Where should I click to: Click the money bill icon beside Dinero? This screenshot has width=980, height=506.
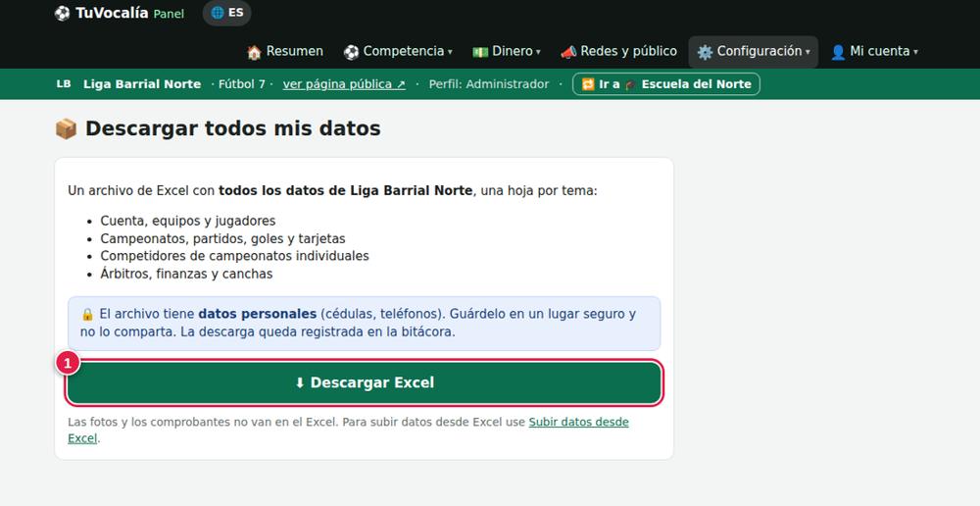pyautogui.click(x=480, y=52)
